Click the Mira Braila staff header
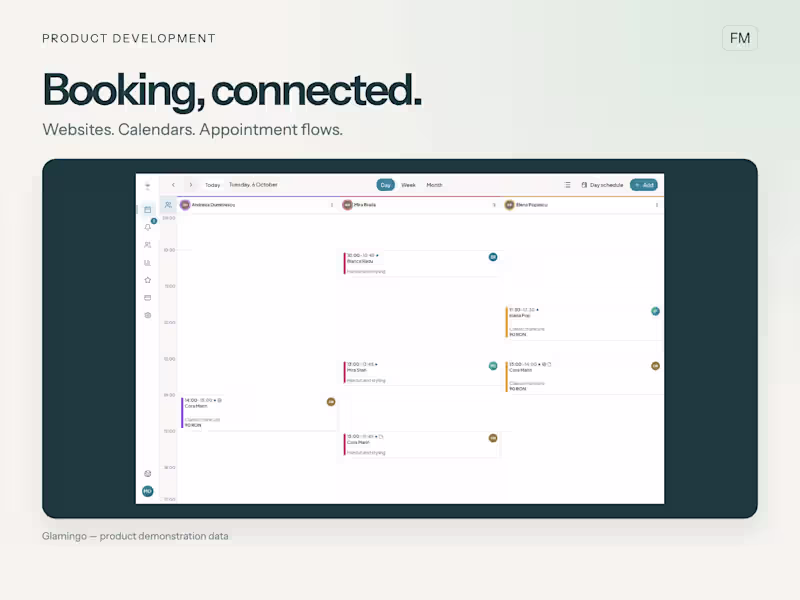 click(359, 205)
